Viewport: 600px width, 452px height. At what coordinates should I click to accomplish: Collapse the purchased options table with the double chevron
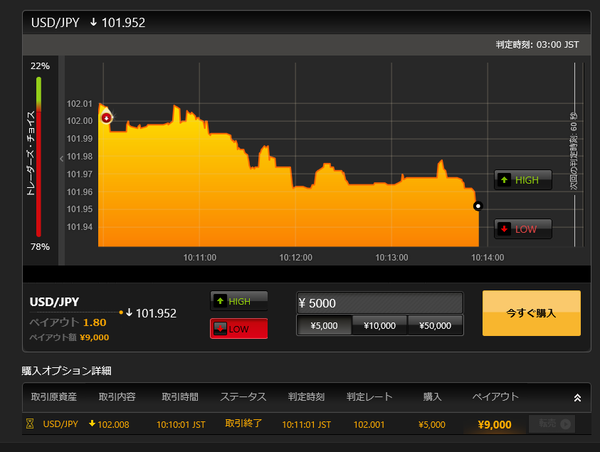point(577,398)
